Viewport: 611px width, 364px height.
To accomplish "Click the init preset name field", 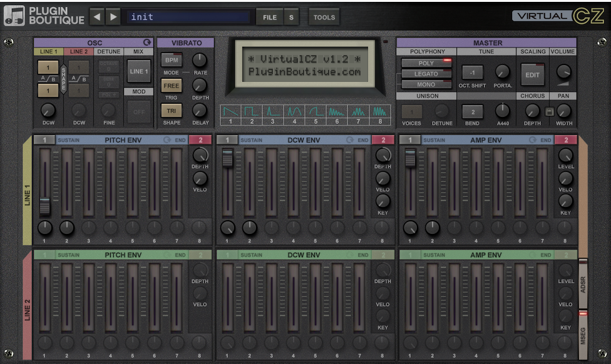I will (x=188, y=17).
